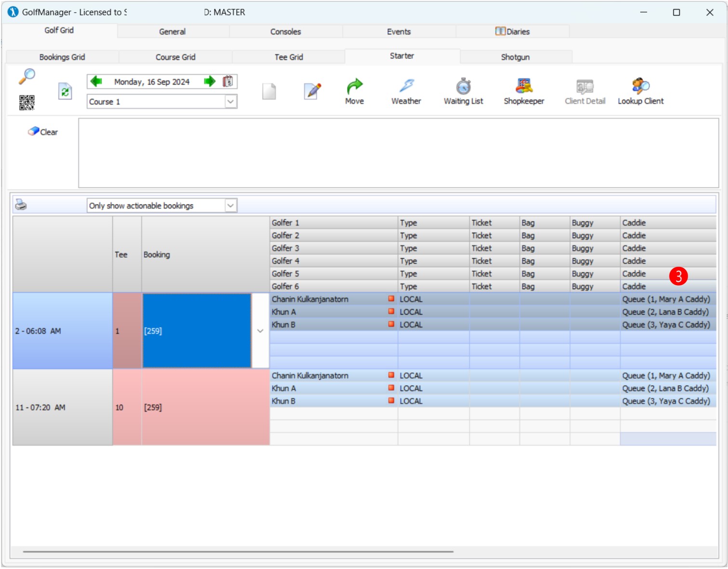Viewport: 728px width, 569px height.
Task: Click red marker beside Chanin at 06:08 AM
Action: [x=391, y=299]
